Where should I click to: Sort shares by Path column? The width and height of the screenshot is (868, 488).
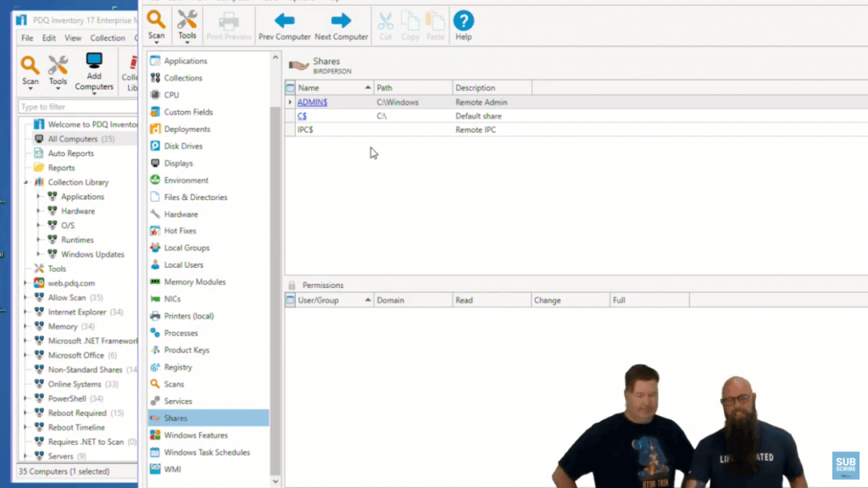tap(413, 88)
